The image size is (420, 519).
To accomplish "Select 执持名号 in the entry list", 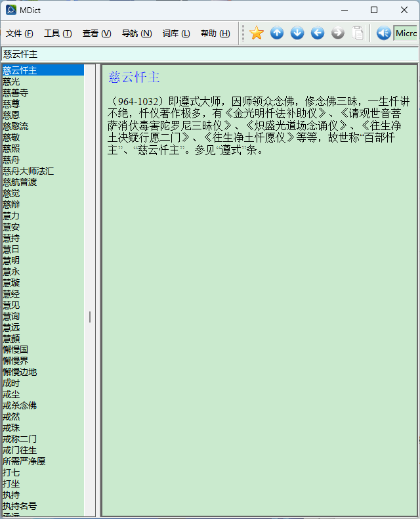I will [x=20, y=506].
